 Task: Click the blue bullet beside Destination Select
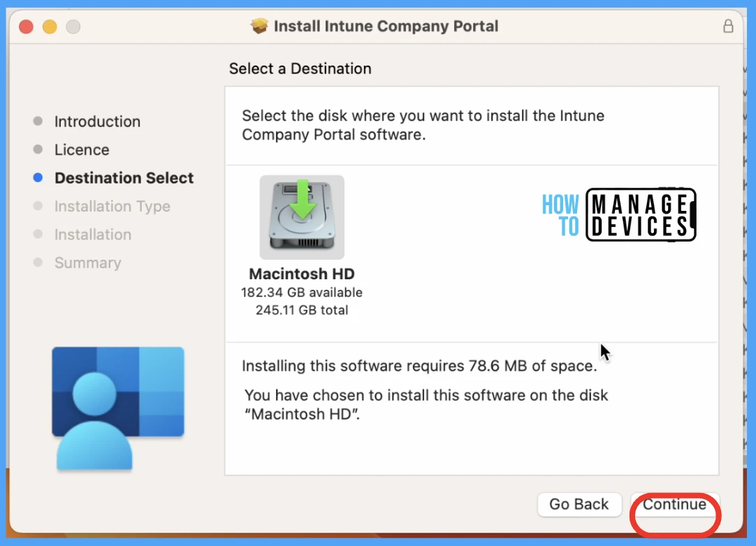pos(38,178)
